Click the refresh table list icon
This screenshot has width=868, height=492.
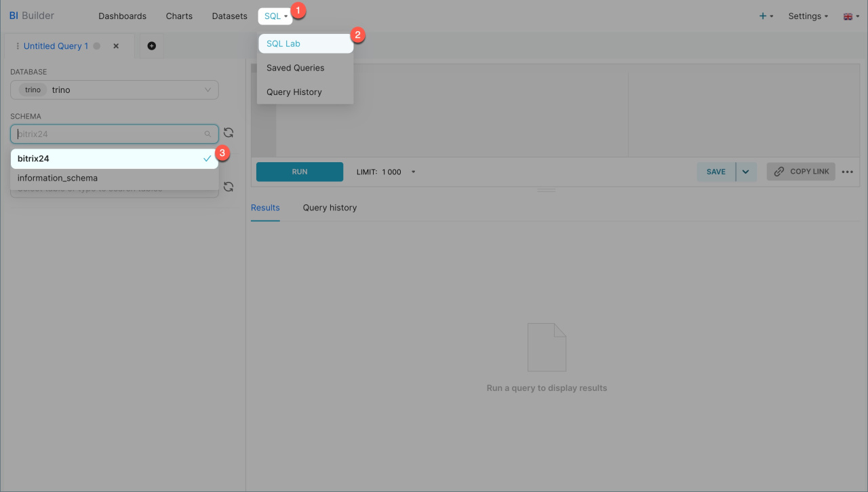coord(229,187)
